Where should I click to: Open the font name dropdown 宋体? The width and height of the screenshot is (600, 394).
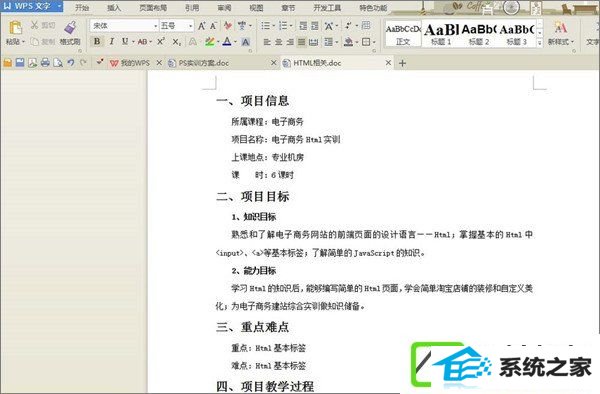124,26
